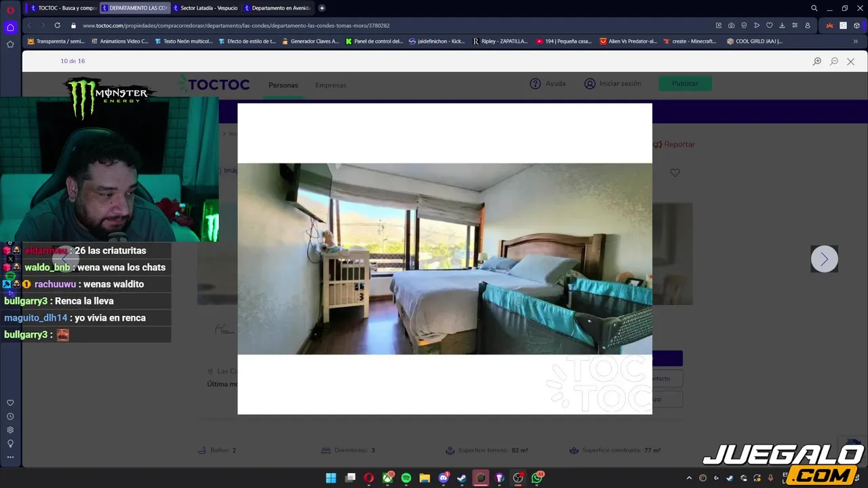This screenshot has height=488, width=868.
Task: Open File Explorer from the taskbar
Action: 425,478
